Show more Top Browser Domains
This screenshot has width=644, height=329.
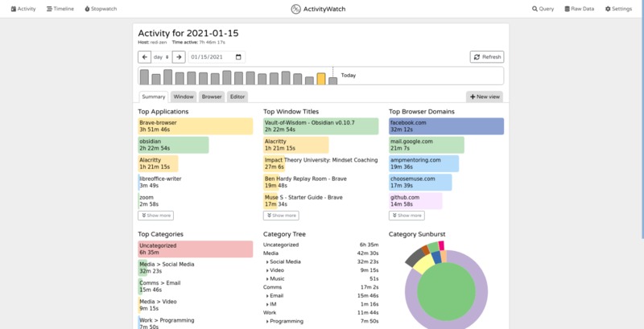tap(407, 216)
